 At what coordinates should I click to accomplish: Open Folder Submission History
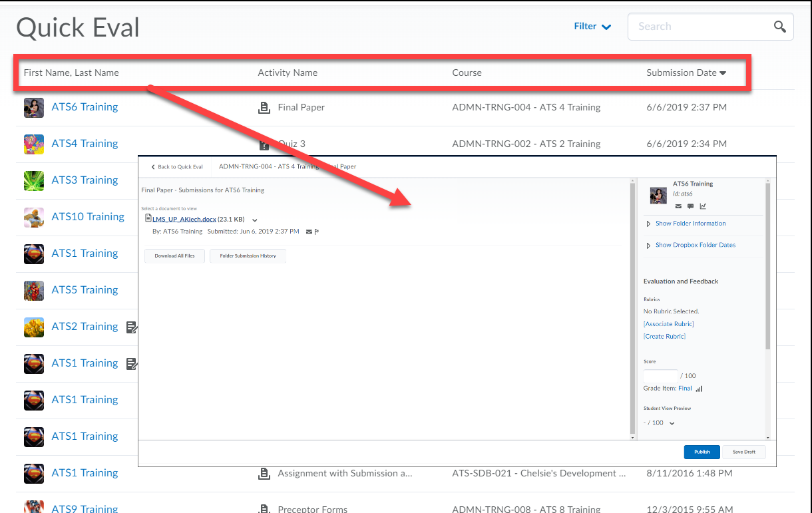[x=248, y=256]
